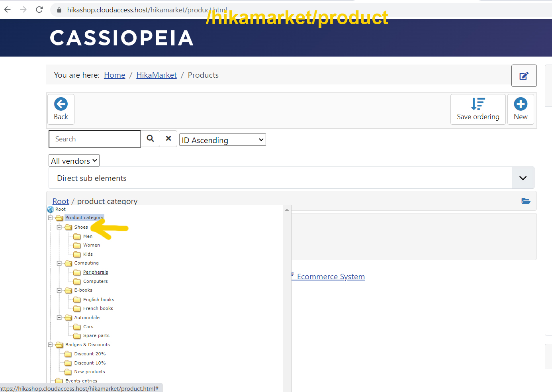Screen dimensions: 552x392
Task: Expand the Direct sub elements chevron
Action: coord(523,178)
